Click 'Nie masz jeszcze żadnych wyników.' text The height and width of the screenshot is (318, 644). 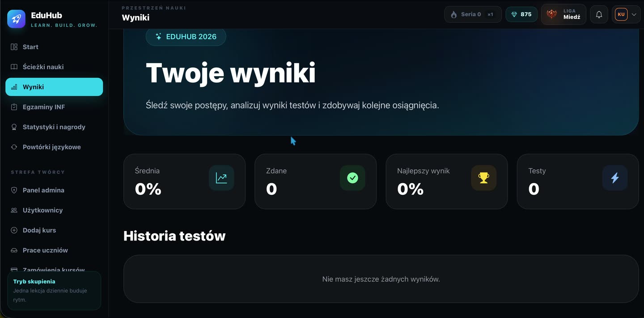(x=381, y=279)
